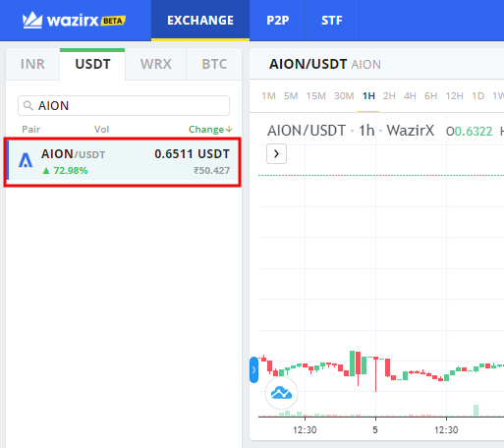Set chart interval to 2H
This screenshot has height=448, width=504.
[x=389, y=96]
